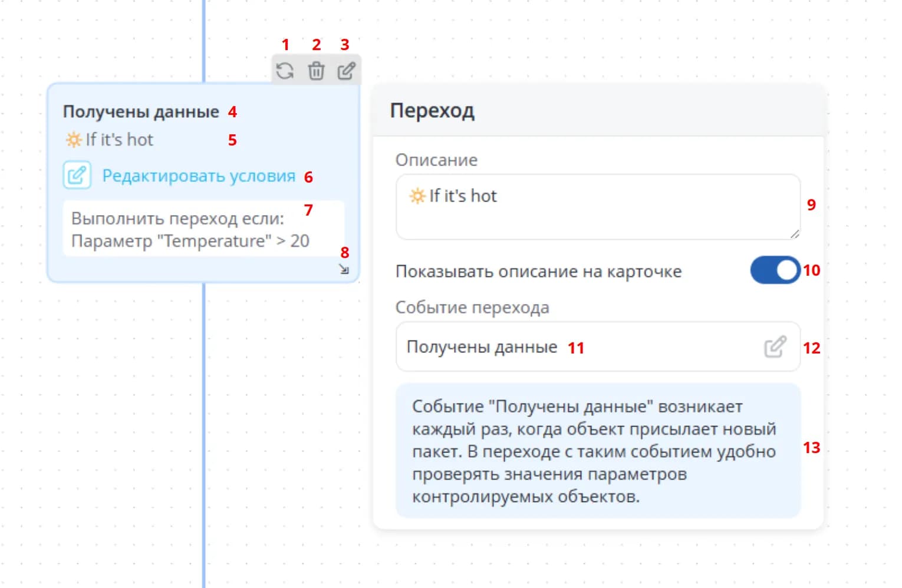
Task: Select the card title Получены данные
Action: (141, 111)
